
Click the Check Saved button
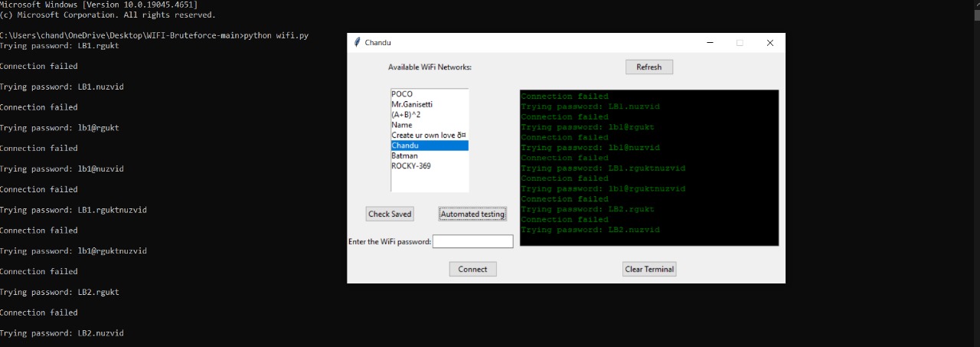click(390, 214)
